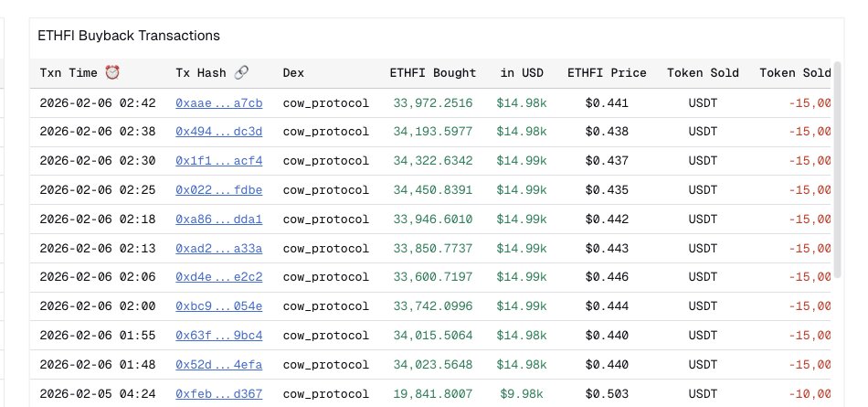Open transaction hash 0xa86...dda1
The image size is (868, 407).
[x=219, y=219]
